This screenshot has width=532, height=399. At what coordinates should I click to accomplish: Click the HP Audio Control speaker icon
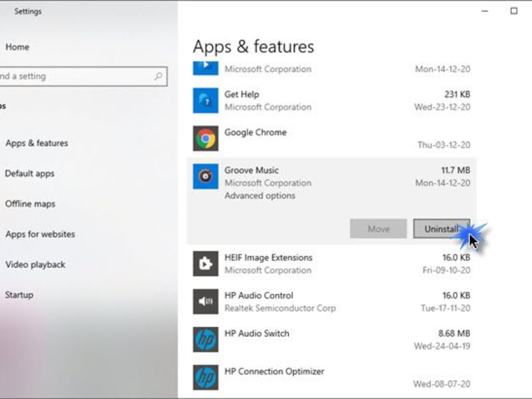click(x=205, y=301)
